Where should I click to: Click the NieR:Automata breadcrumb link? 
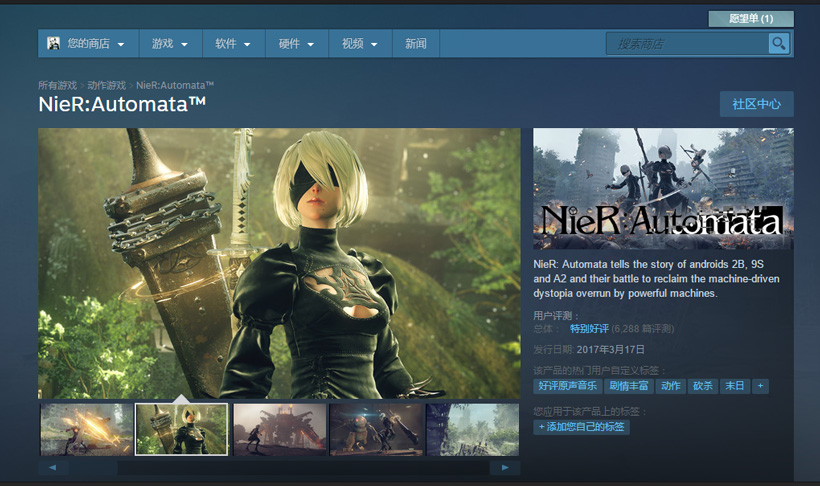click(x=175, y=85)
